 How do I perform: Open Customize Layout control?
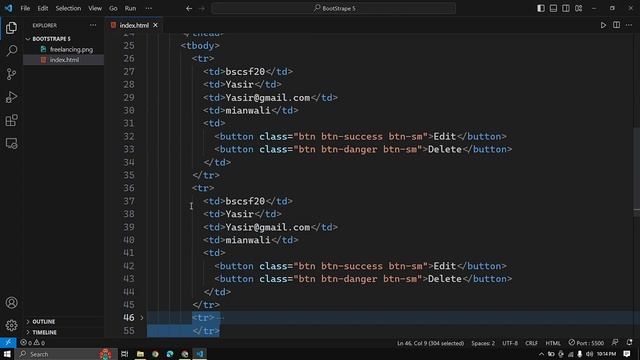click(579, 8)
